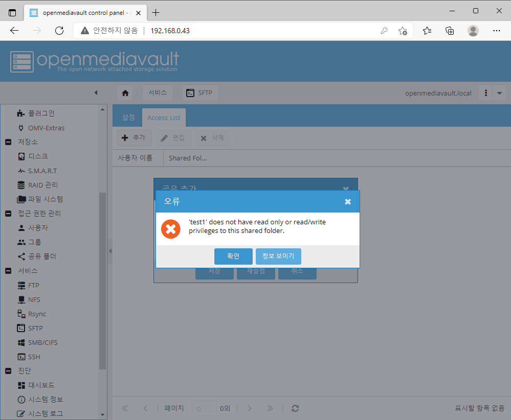The width and height of the screenshot is (511, 420).
Task: Open 공유 폴더 shared folders page
Action: tap(37, 256)
